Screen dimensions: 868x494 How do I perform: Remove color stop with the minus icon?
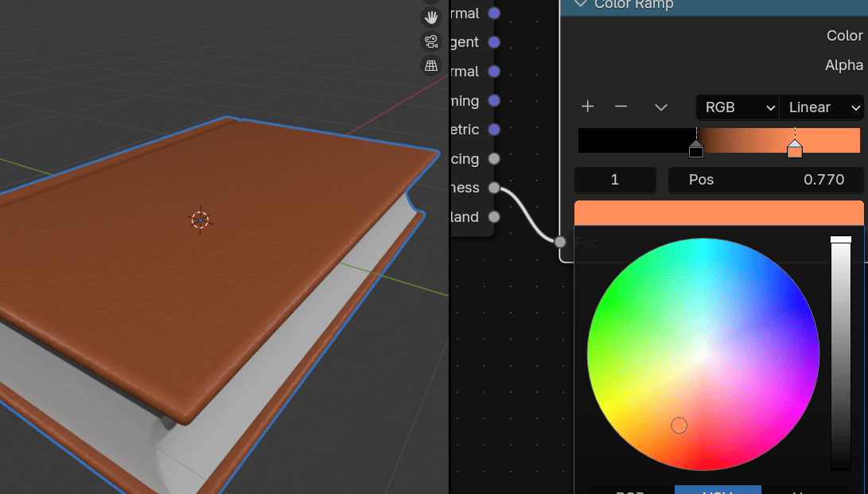[621, 107]
